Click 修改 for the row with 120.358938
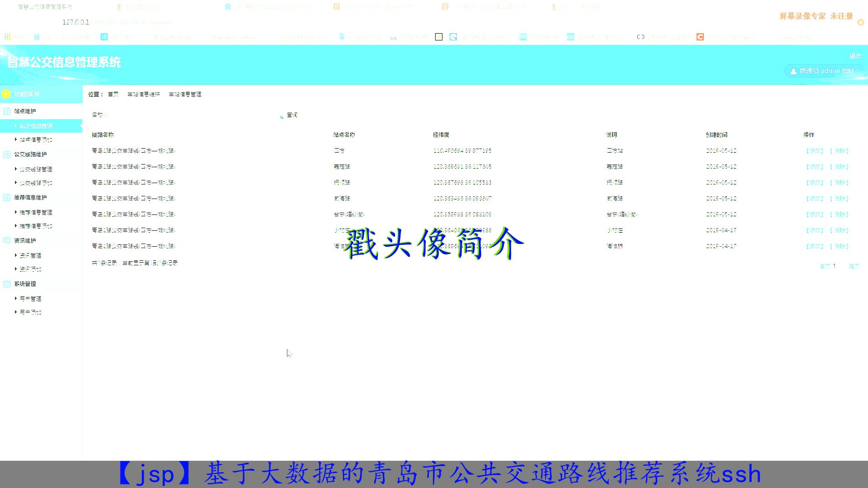 click(815, 214)
